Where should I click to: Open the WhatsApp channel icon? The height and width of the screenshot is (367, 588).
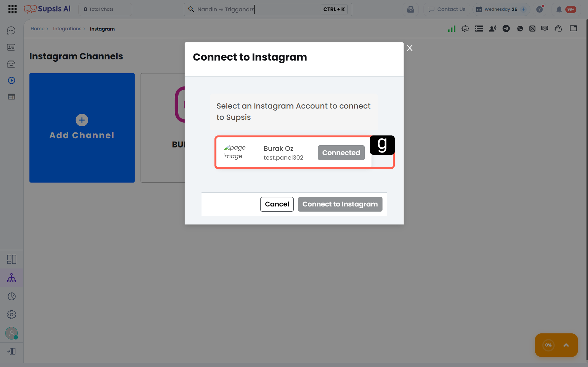[x=520, y=29]
